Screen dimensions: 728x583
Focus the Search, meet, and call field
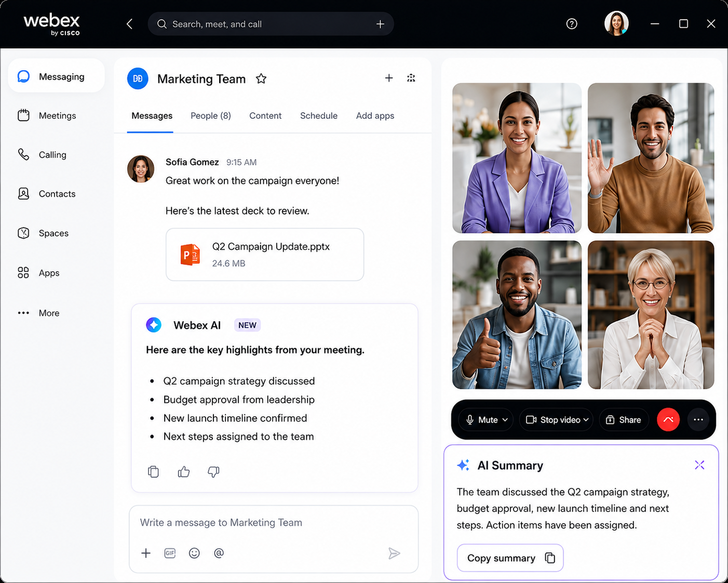click(x=271, y=24)
